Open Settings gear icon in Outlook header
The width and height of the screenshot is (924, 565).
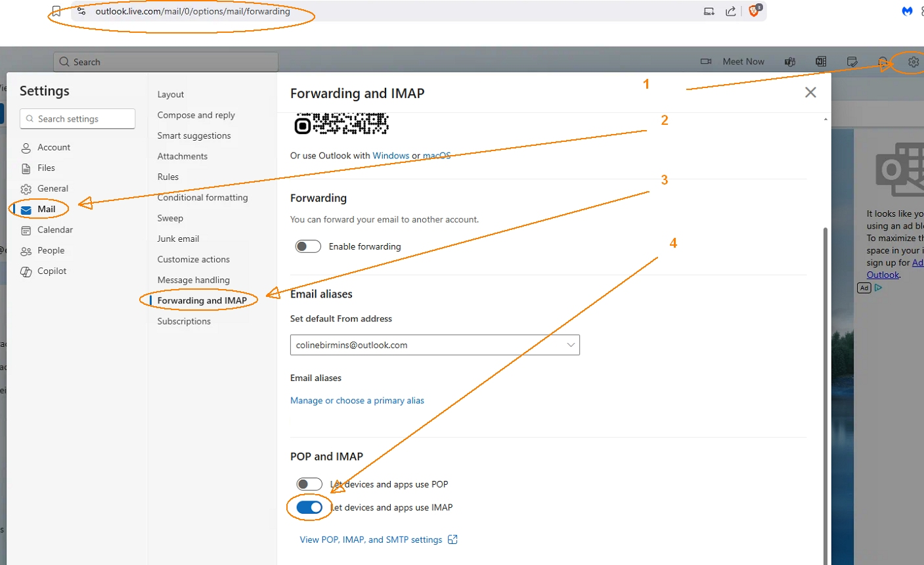click(x=913, y=62)
